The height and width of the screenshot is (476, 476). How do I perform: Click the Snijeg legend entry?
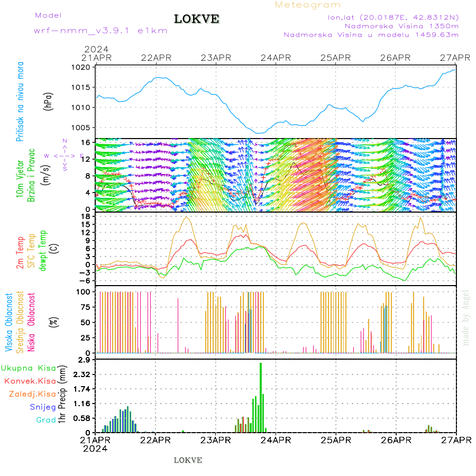43,407
